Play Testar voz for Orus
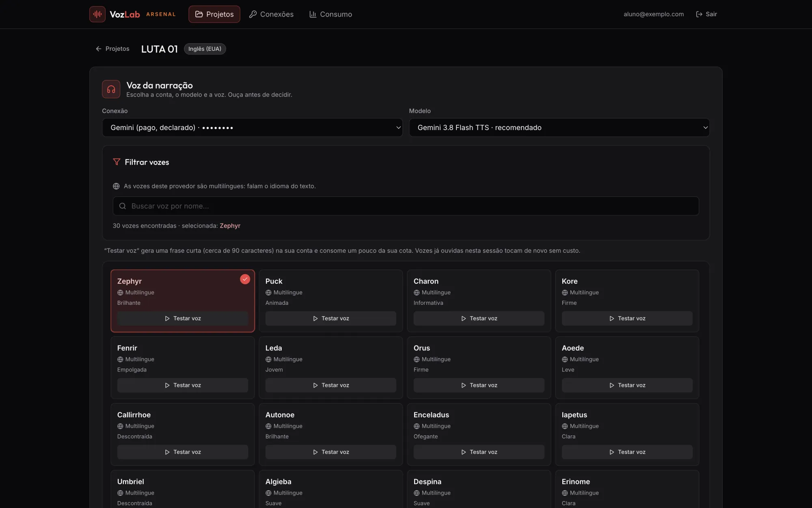The image size is (812, 508). pyautogui.click(x=479, y=385)
